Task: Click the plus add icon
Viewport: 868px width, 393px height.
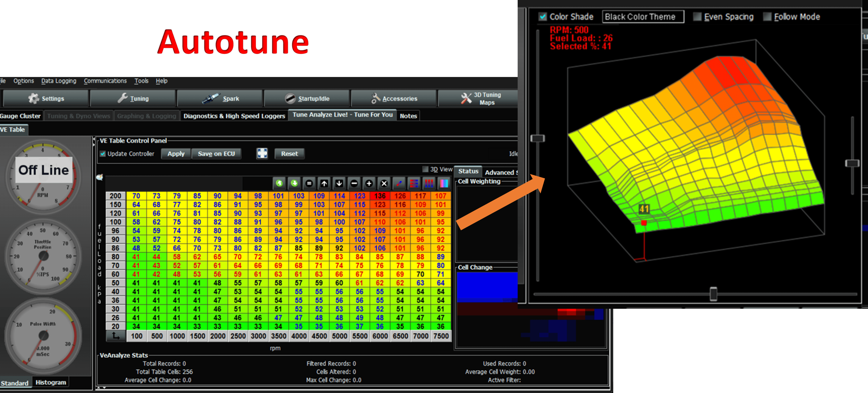Action: pos(369,183)
